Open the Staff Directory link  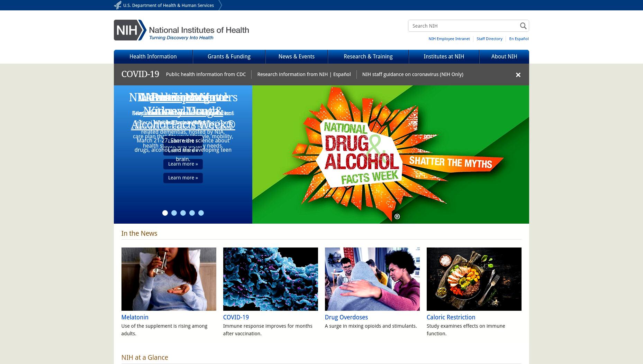click(489, 39)
